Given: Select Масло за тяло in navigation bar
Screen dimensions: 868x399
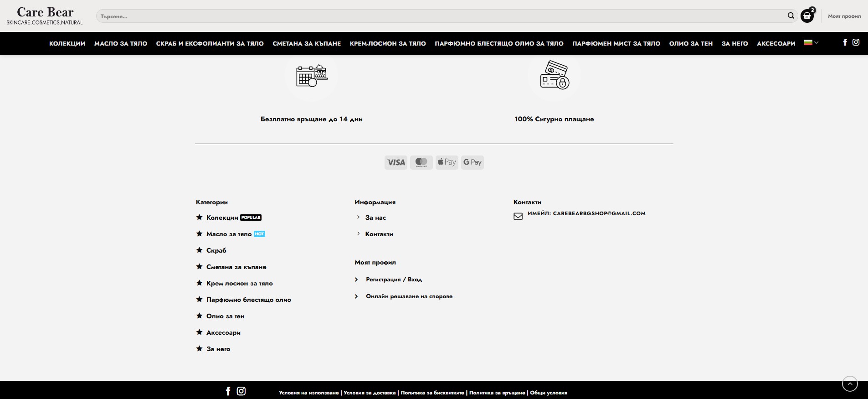Looking at the screenshot, I should pyautogui.click(x=121, y=44).
